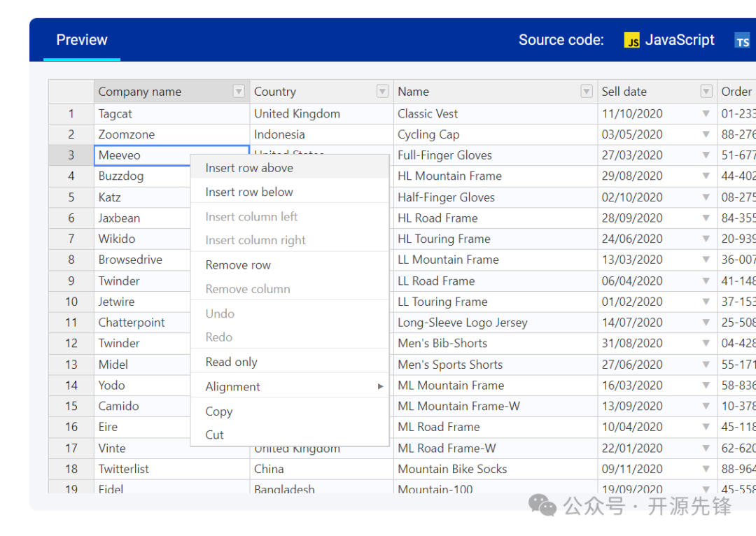The image size is (756, 536).
Task: Open Country column filter dropdown
Action: click(x=382, y=92)
